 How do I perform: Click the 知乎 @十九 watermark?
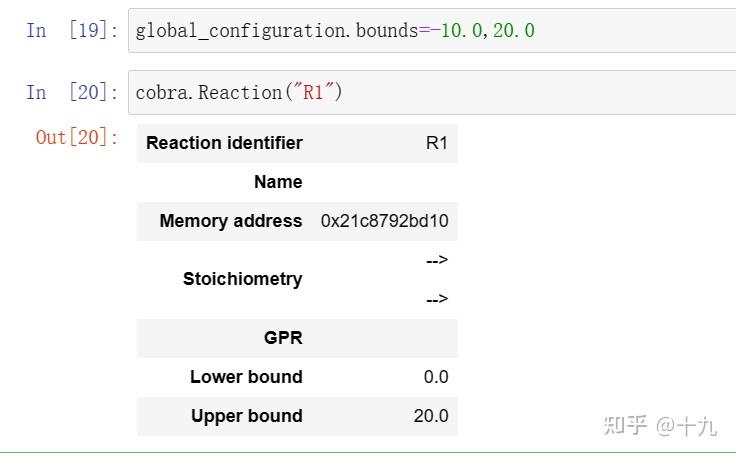pyautogui.click(x=660, y=425)
